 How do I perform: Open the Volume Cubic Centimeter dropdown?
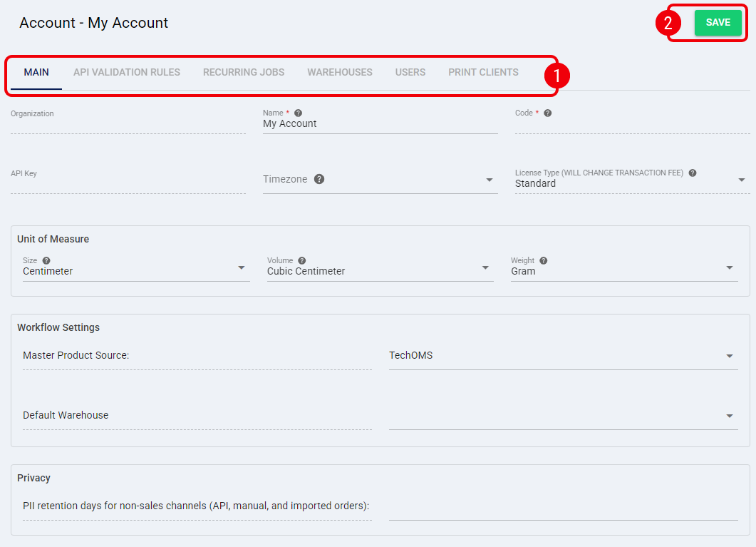(380, 268)
